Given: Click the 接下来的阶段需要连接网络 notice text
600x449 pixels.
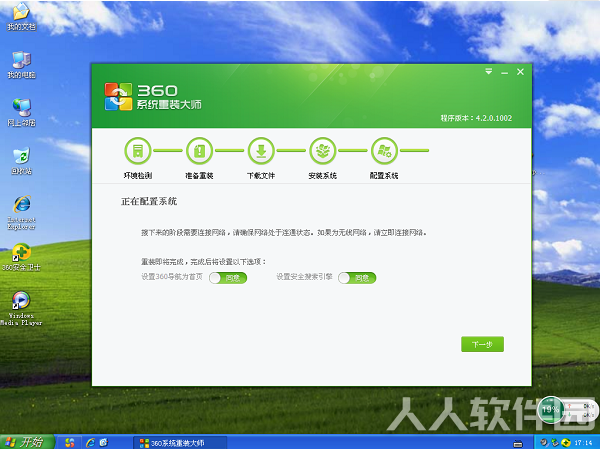Looking at the screenshot, I should 284,232.
